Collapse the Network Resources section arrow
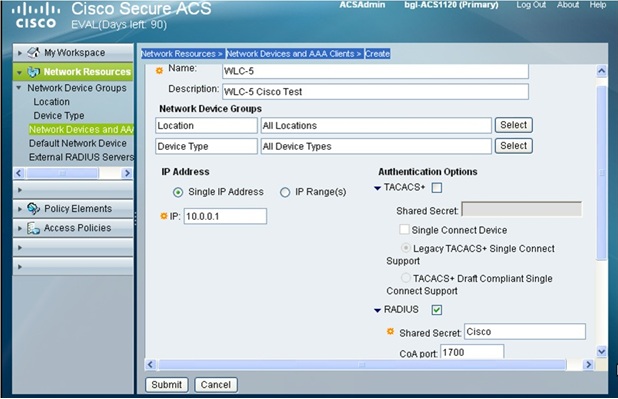 click(x=19, y=73)
